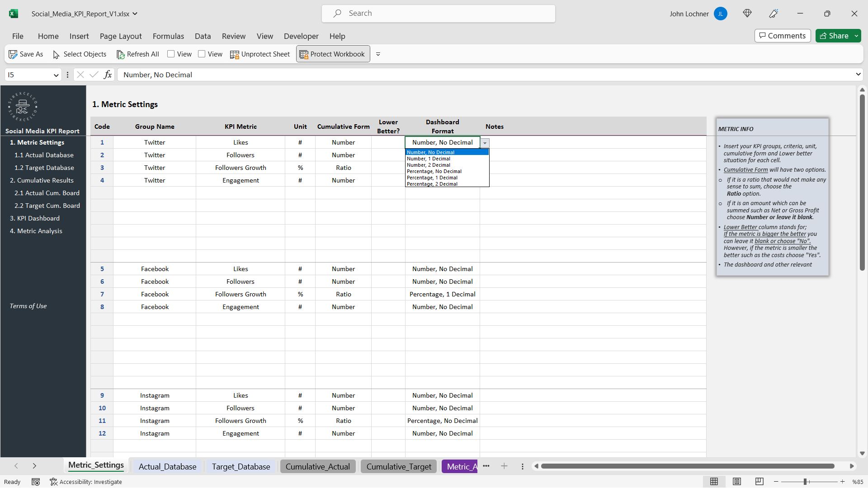Click the Save As icon

[x=13, y=54]
